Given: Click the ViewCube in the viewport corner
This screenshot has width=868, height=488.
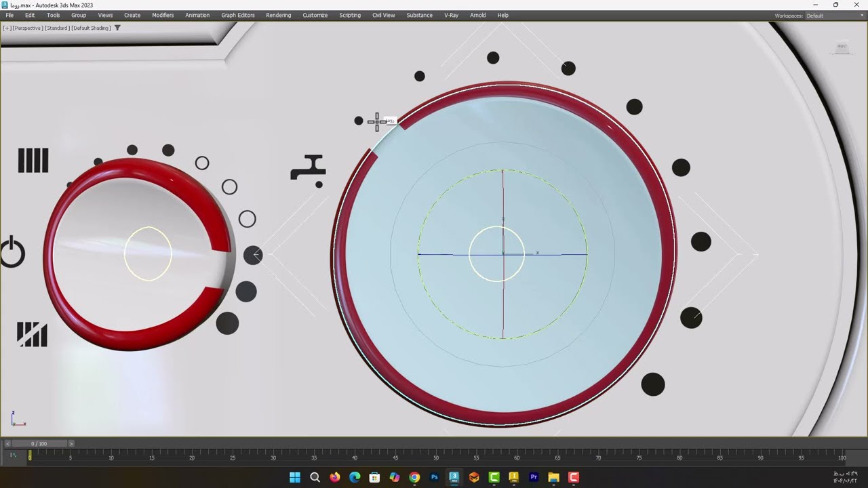Looking at the screenshot, I should click(x=842, y=47).
